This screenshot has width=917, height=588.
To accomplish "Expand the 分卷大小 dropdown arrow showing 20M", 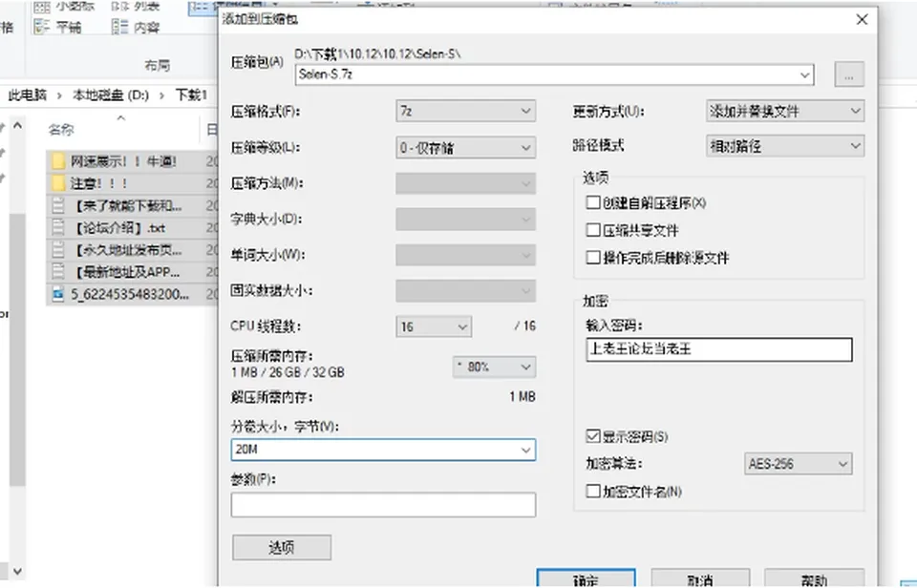I will [525, 450].
